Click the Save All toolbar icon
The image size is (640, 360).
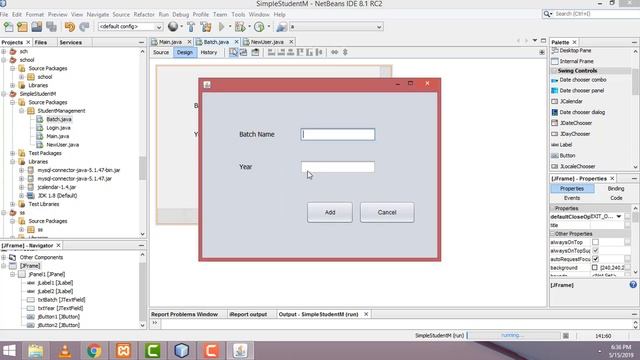tap(51, 27)
